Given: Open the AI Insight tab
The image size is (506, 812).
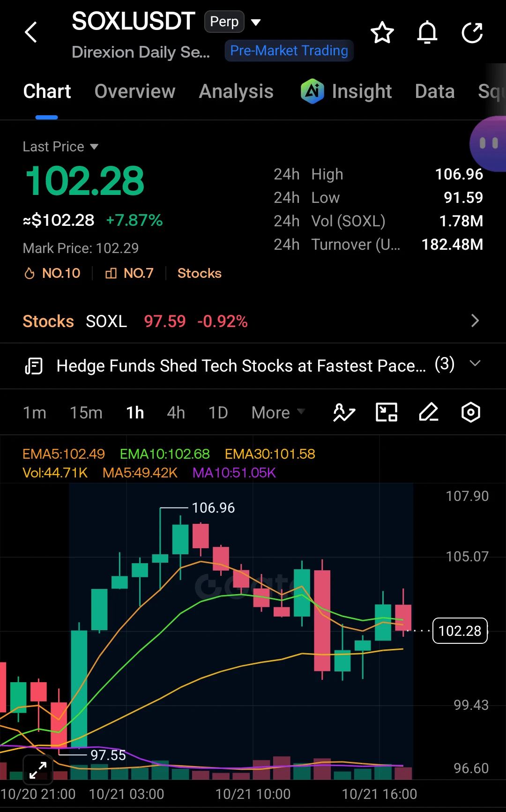Looking at the screenshot, I should point(346,91).
